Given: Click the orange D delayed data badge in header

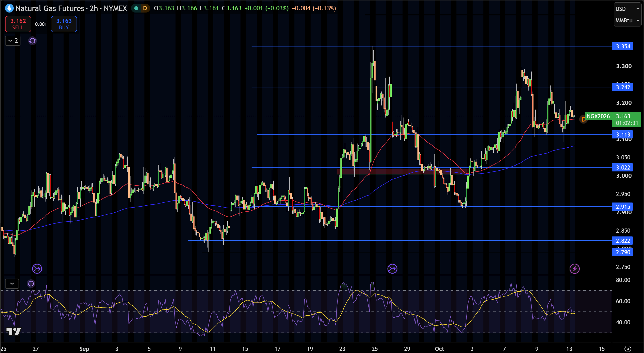Looking at the screenshot, I should [145, 8].
